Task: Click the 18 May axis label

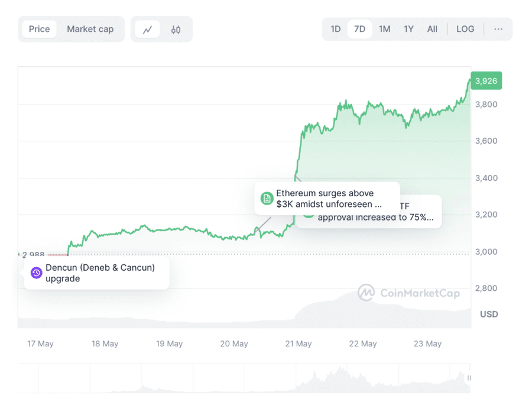Action: pos(105,343)
